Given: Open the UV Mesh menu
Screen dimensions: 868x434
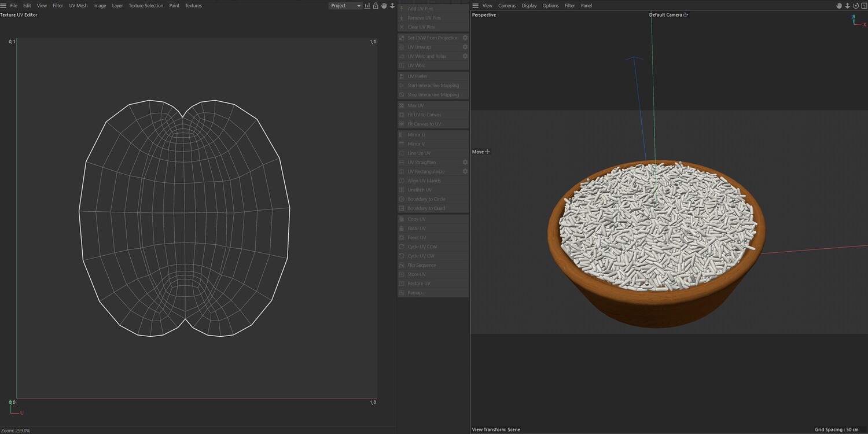Looking at the screenshot, I should coord(78,6).
